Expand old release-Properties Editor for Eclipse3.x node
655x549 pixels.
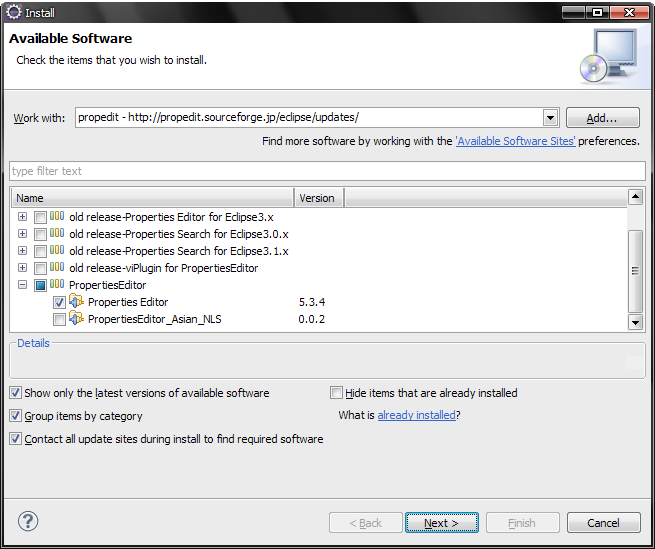tap(23, 217)
